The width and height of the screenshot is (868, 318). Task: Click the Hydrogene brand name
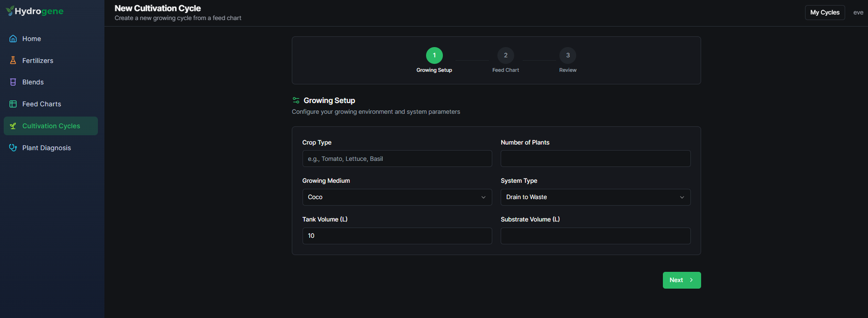click(x=39, y=11)
